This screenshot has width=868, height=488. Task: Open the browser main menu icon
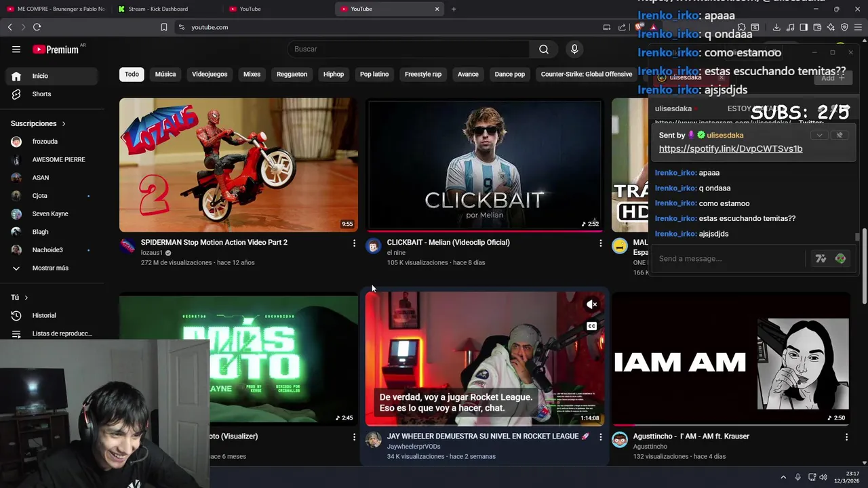pyautogui.click(x=859, y=27)
